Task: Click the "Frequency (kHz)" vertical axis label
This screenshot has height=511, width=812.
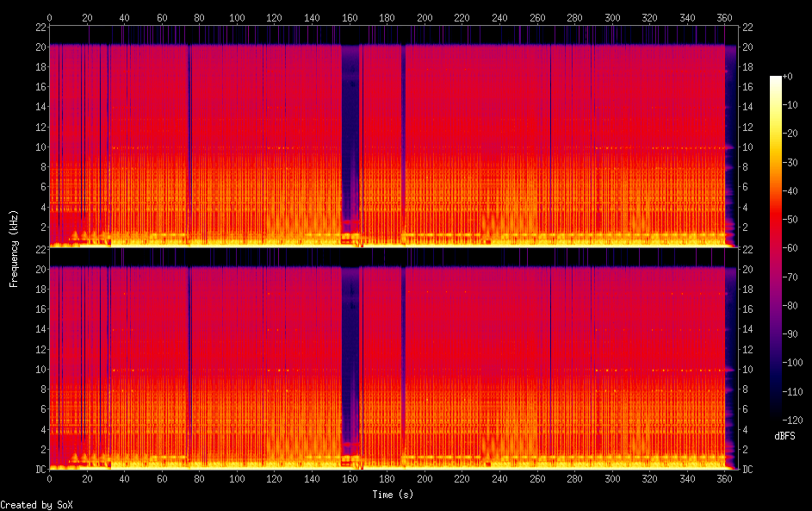Action: 14,248
